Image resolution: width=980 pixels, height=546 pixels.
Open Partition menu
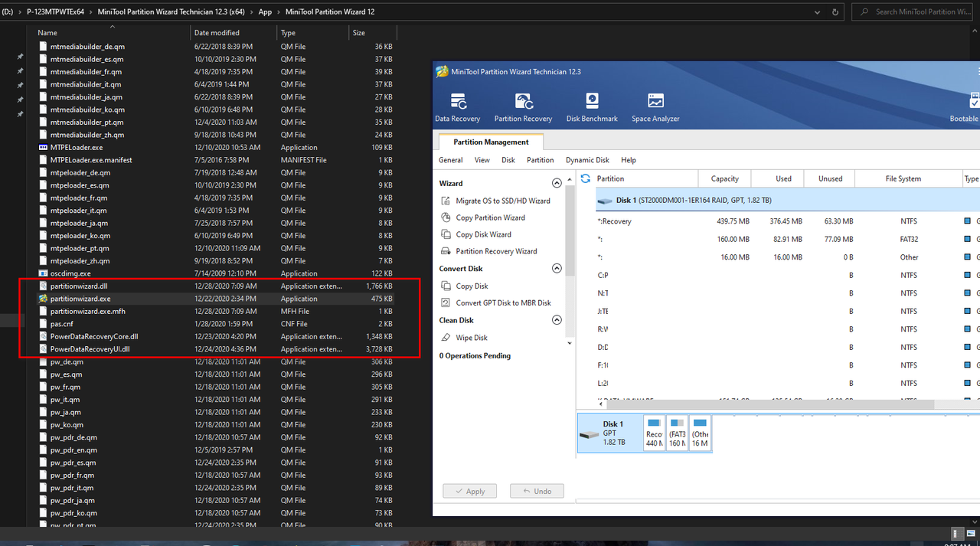click(x=541, y=160)
